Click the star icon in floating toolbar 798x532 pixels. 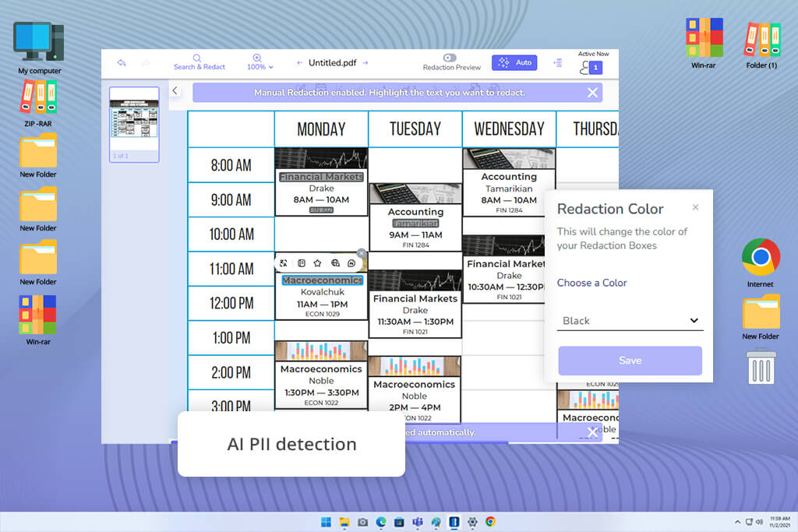tap(318, 263)
